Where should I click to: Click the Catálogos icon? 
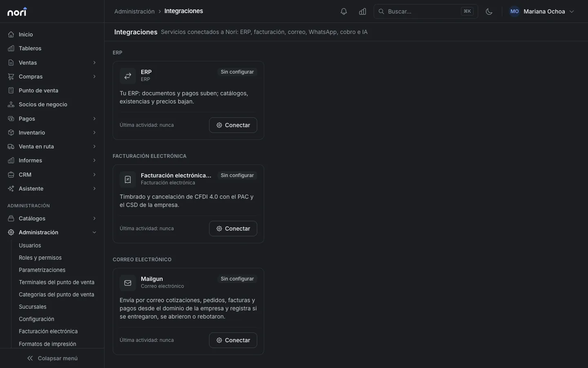11,218
